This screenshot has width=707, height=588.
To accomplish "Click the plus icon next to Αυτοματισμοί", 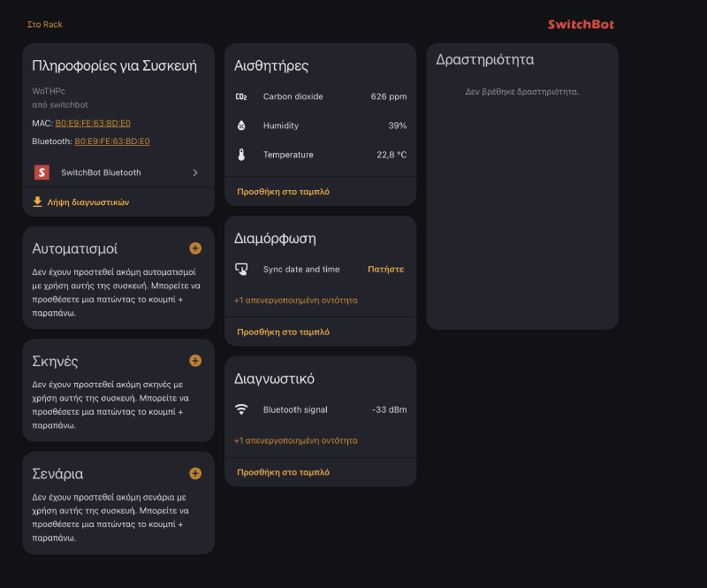I will pos(194,248).
